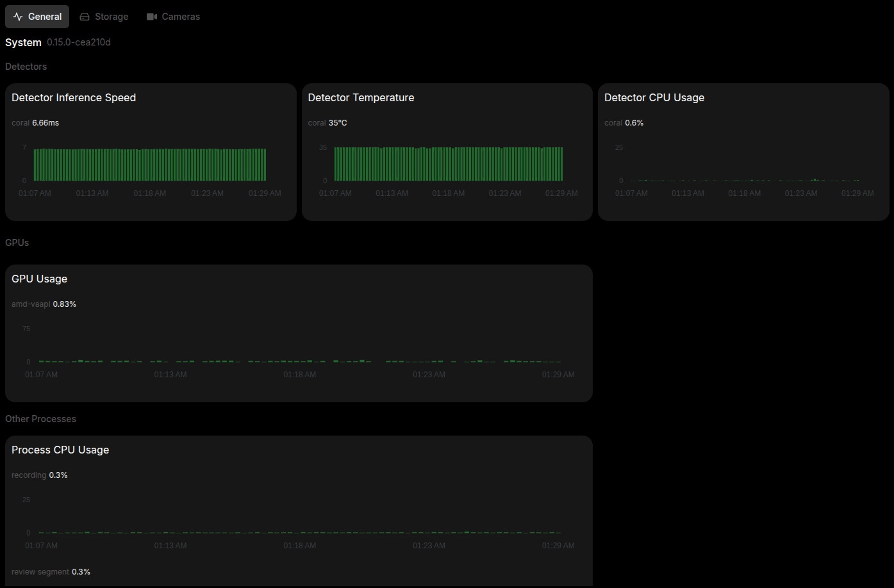
Task: Click the activity pulse icon on General tab
Action: tap(18, 17)
